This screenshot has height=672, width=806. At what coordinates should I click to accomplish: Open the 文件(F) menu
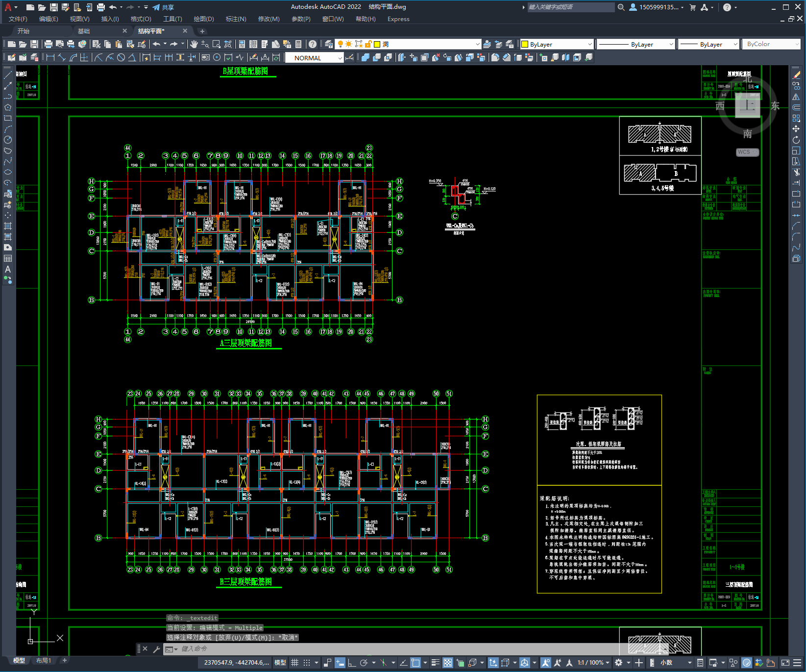click(18, 19)
